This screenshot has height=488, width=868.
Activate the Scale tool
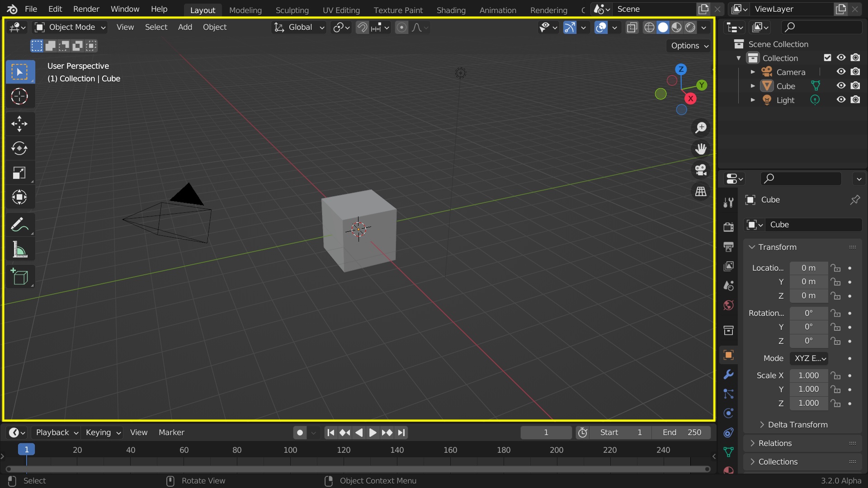click(19, 173)
